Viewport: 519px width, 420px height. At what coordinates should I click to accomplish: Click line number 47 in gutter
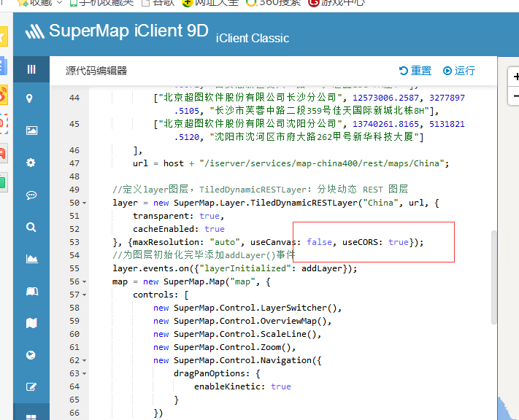point(74,163)
